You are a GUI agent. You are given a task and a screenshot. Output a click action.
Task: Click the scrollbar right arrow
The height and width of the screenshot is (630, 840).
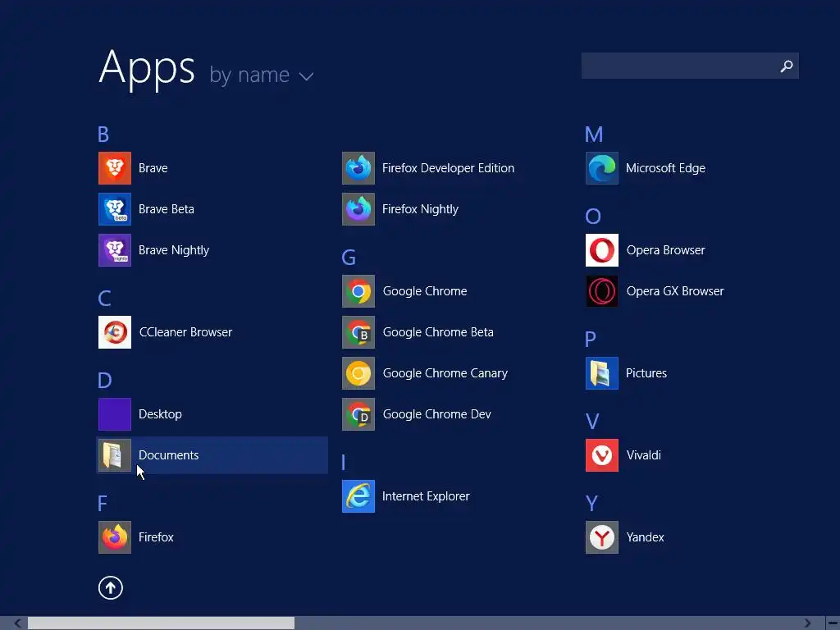pos(807,623)
